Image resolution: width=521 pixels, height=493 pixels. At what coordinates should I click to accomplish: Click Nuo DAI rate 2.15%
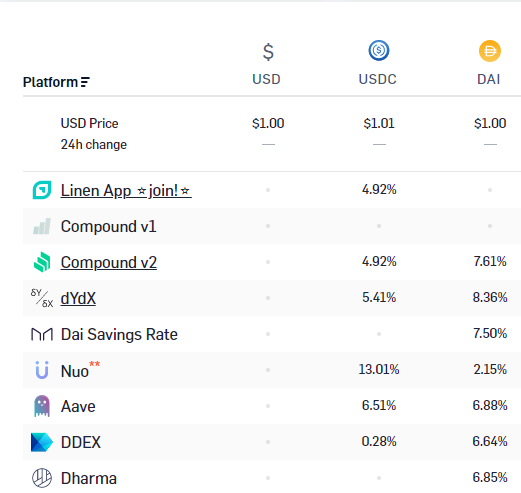(x=490, y=369)
